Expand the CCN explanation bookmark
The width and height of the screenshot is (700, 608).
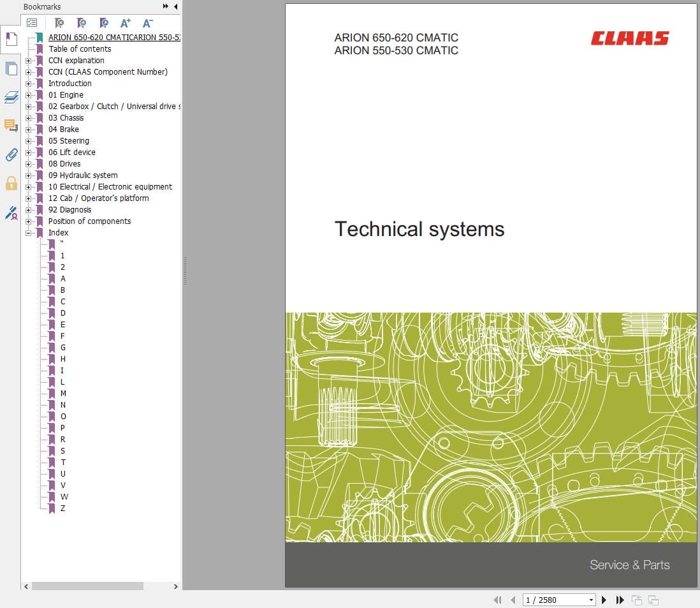pos(29,61)
